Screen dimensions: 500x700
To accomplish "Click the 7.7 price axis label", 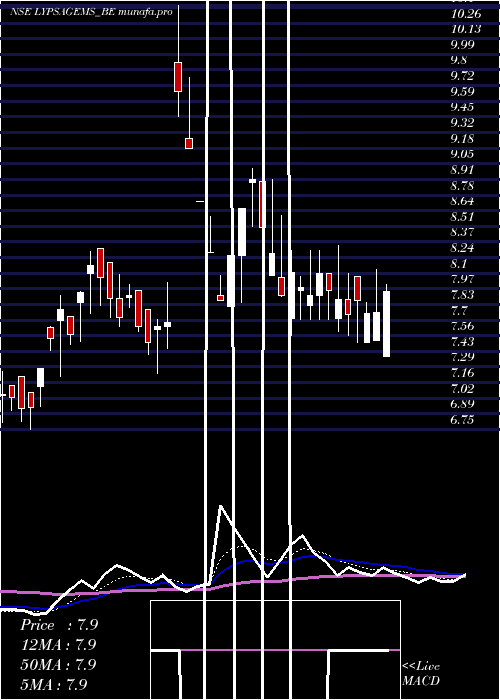I will click(459, 310).
